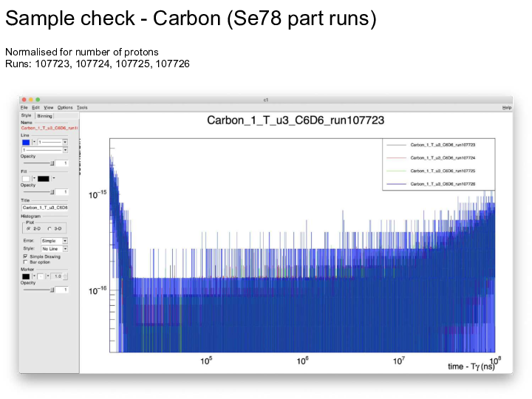Open the line style dropdown below Line color
The image size is (532, 399).
pyautogui.click(x=44, y=150)
